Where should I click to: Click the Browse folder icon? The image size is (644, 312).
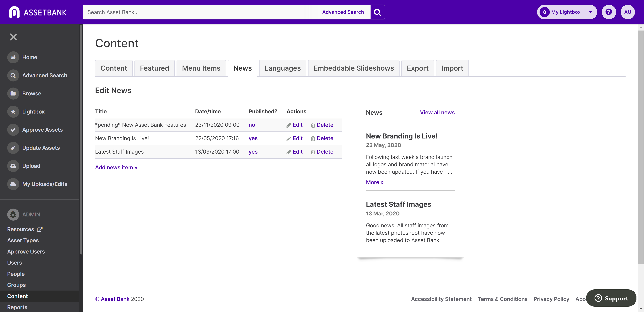coord(13,94)
